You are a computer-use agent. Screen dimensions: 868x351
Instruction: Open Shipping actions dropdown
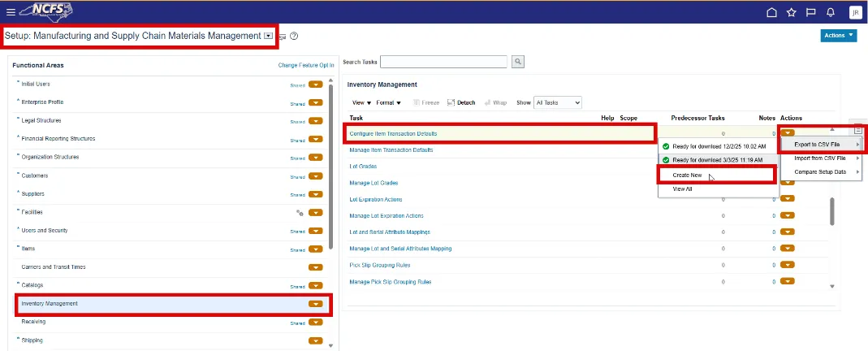(x=316, y=340)
